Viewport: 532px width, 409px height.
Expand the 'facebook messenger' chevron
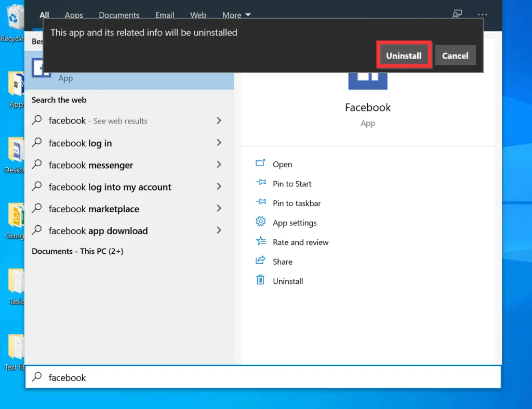(x=219, y=165)
